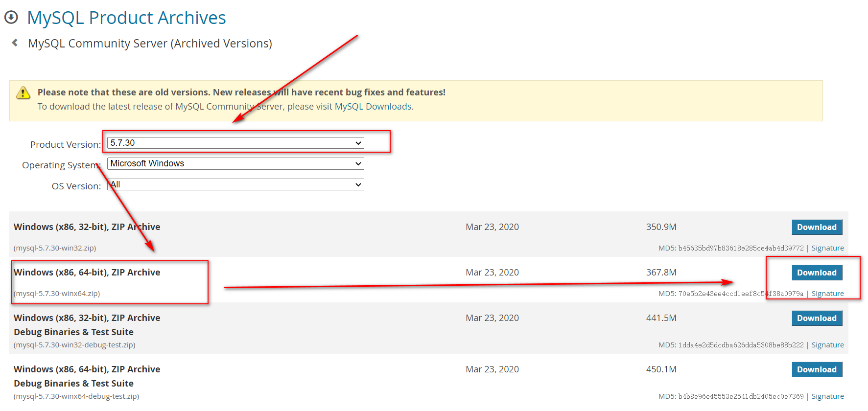This screenshot has height=411, width=868.
Task: Click the 450.1M file size value
Action: click(x=661, y=369)
